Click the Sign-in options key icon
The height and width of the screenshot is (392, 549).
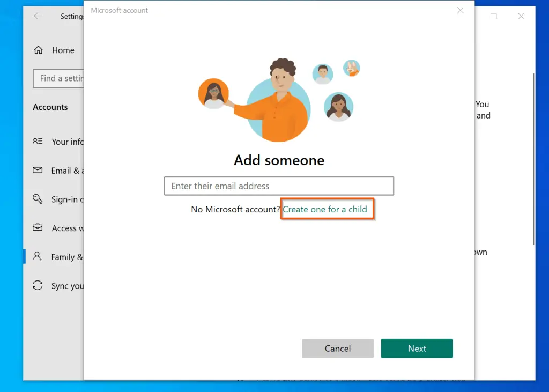[x=38, y=199]
